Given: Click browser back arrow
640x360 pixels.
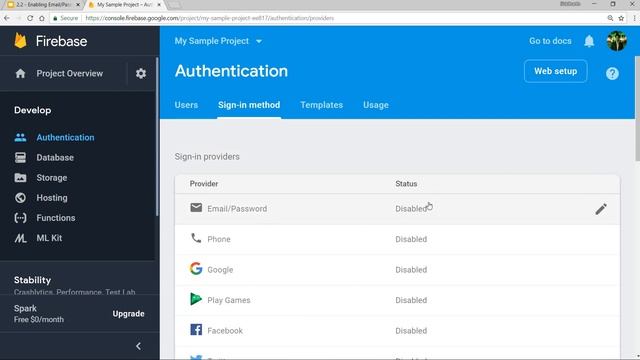Looking at the screenshot, I should coord(7,18).
